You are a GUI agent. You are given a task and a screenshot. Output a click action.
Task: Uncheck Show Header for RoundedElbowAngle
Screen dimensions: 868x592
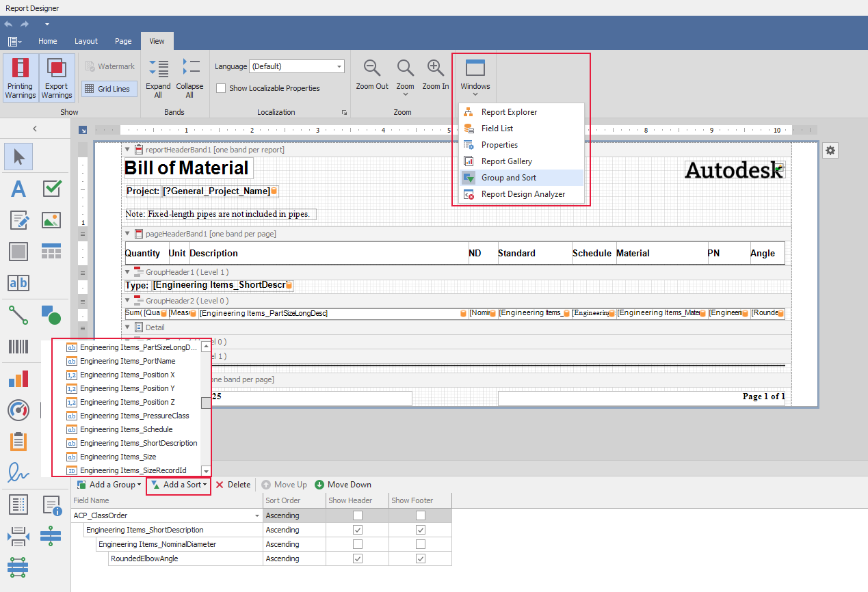(358, 559)
